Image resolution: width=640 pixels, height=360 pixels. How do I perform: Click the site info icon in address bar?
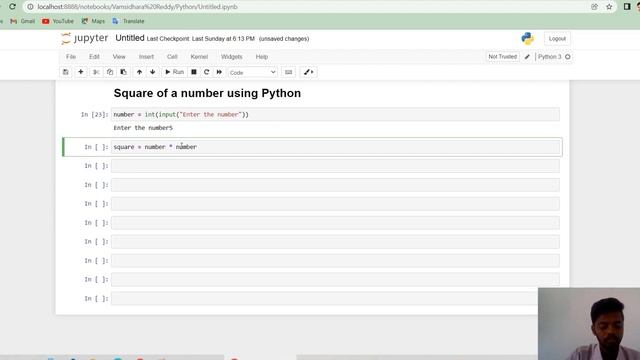click(30, 7)
